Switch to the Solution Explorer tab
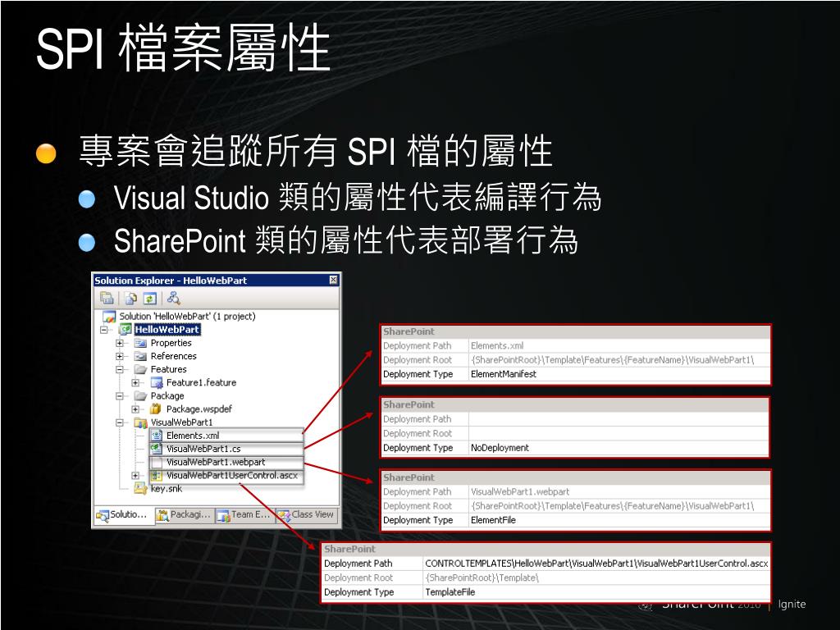 pyautogui.click(x=123, y=515)
